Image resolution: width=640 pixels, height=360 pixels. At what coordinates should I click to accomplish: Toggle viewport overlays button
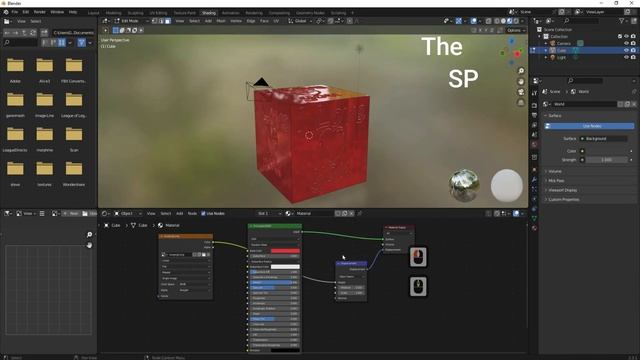point(473,21)
